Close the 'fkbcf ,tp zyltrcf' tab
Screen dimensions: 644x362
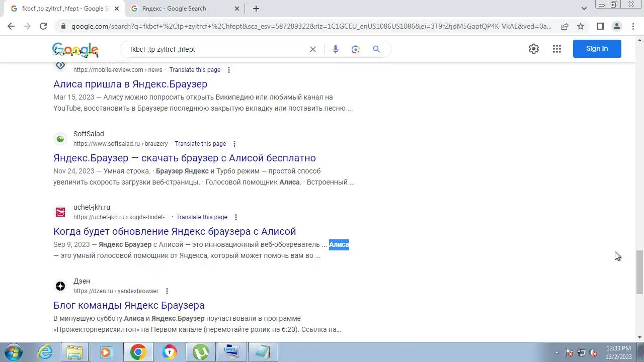click(x=117, y=9)
